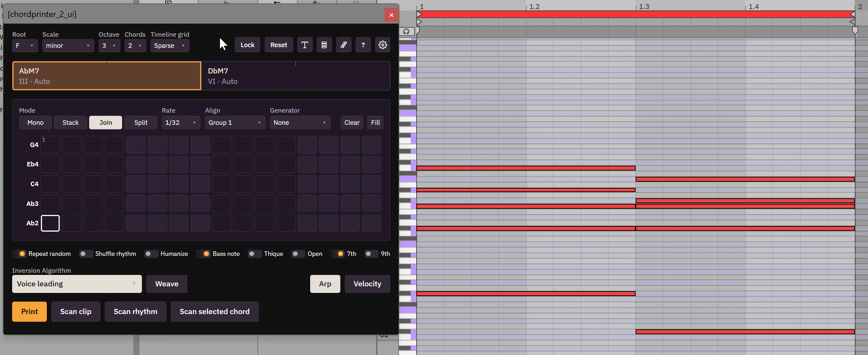This screenshot has width=868, height=355.
Task: Click the stepped notes icon button
Action: pos(343,45)
